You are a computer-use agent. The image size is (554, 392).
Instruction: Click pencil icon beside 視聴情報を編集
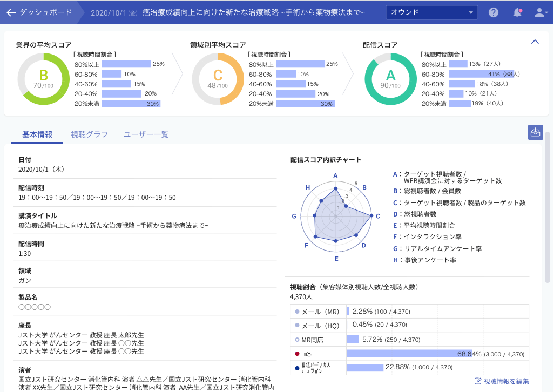[x=478, y=381]
